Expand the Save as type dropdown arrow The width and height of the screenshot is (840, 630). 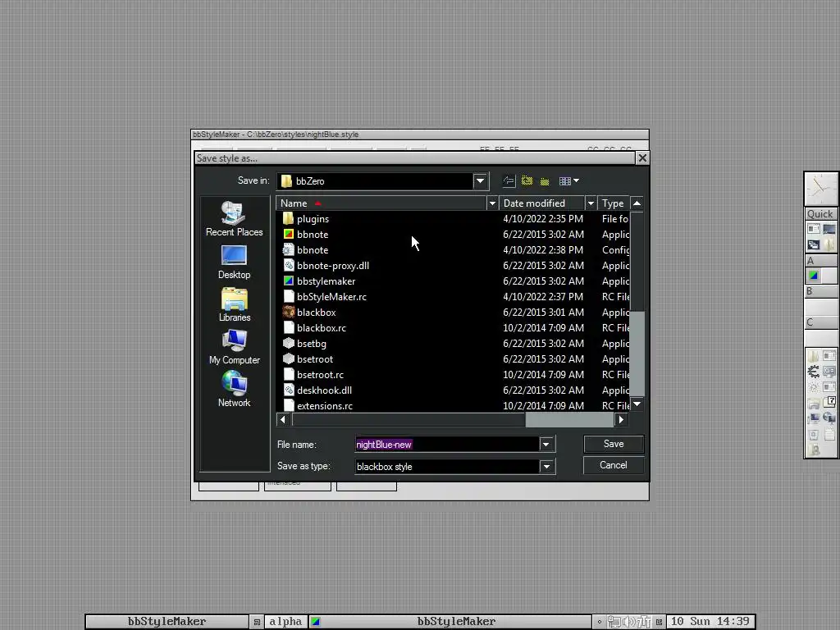546,467
